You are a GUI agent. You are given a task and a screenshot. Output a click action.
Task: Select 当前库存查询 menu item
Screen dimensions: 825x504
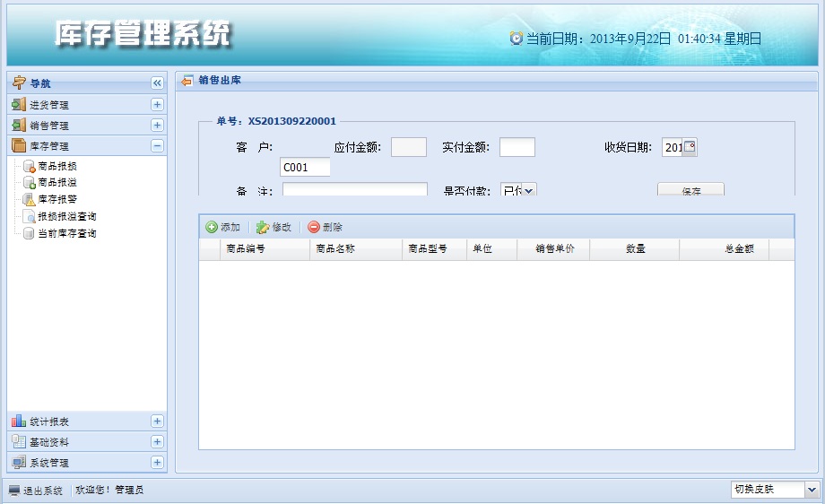tap(66, 233)
